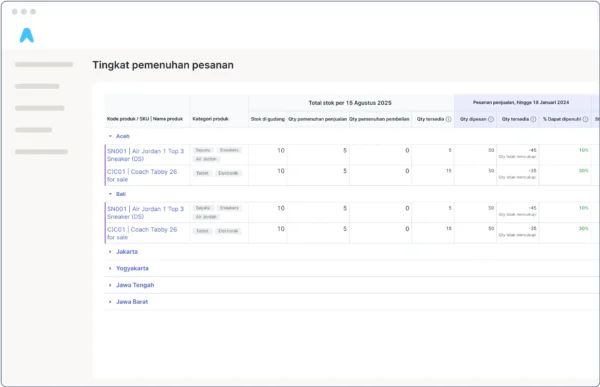This screenshot has height=387, width=600.
Task: Select the last sidebar menu placeholder
Action: pyautogui.click(x=41, y=152)
